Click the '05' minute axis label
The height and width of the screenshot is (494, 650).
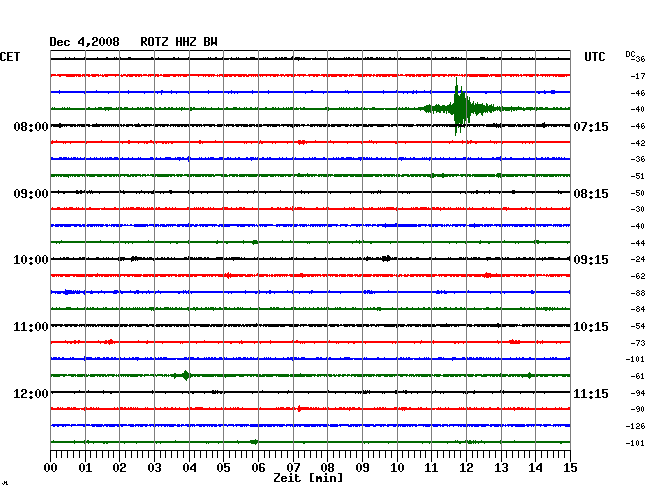click(223, 467)
